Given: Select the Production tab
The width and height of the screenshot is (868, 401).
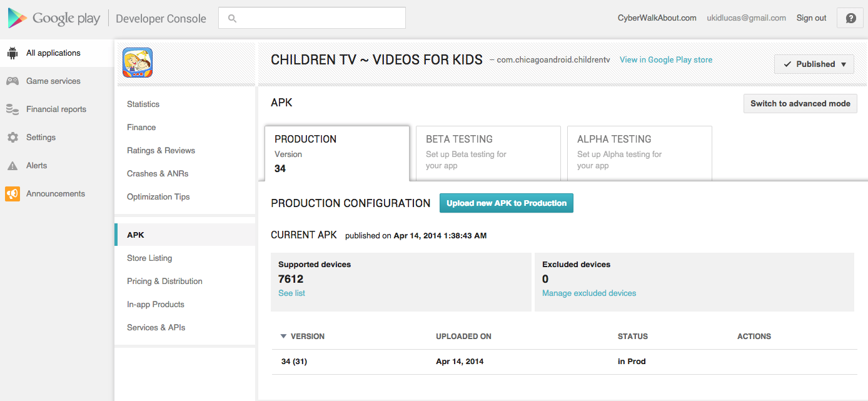Looking at the screenshot, I should [337, 153].
